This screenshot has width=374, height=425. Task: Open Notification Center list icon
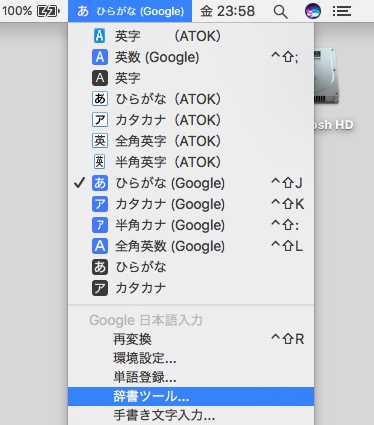click(342, 11)
